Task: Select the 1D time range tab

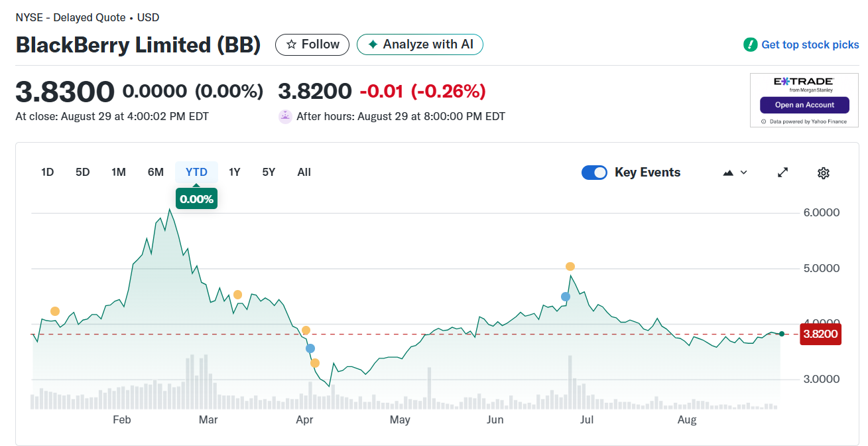Action: click(47, 172)
